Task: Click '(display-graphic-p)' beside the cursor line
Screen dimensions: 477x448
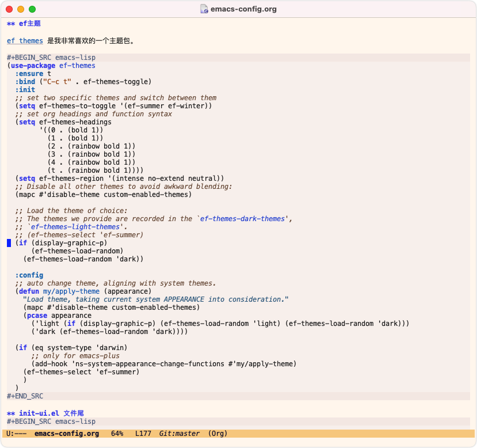Action: 70,243
